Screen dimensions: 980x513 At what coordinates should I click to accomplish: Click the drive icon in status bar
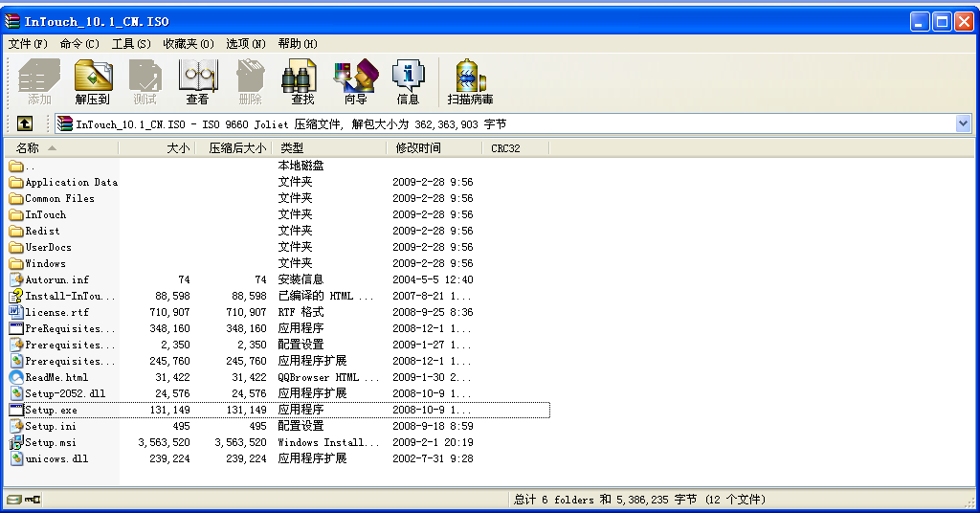[14, 499]
